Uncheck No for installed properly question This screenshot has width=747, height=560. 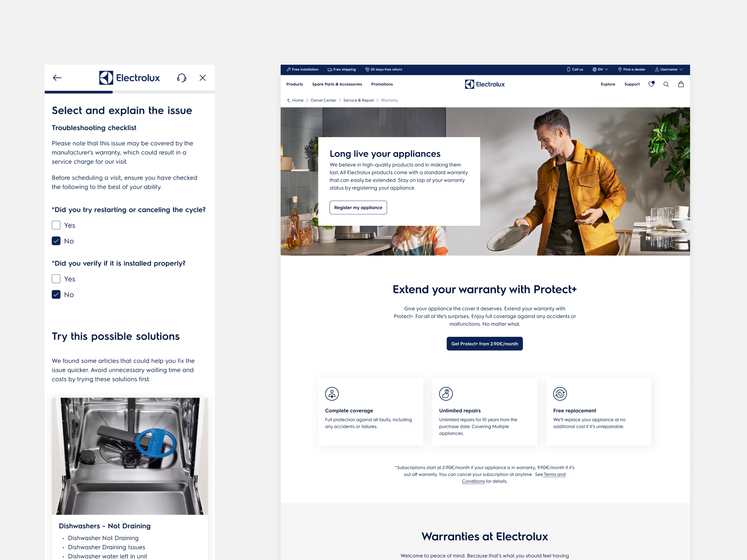[x=56, y=295]
